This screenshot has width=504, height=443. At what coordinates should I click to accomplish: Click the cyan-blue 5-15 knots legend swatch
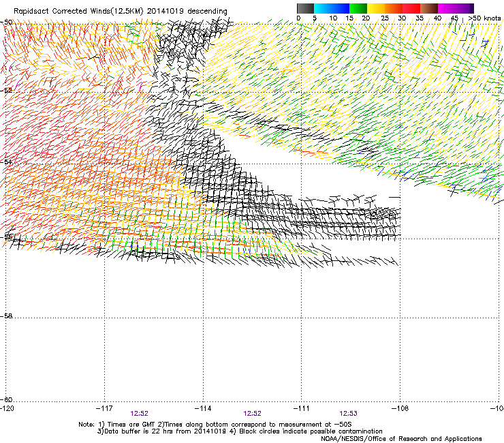[332, 8]
